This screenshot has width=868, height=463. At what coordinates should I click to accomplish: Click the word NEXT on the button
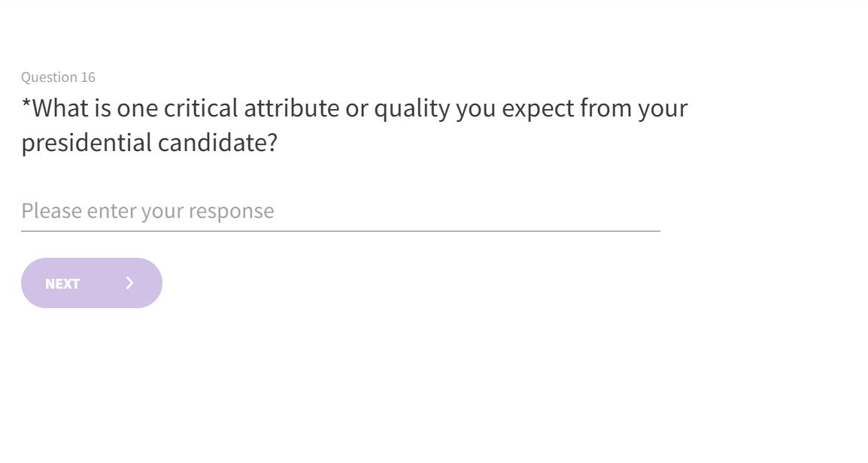(62, 283)
